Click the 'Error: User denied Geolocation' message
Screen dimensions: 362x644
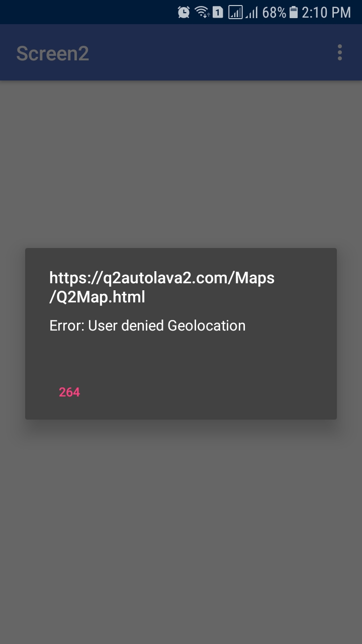point(147,326)
